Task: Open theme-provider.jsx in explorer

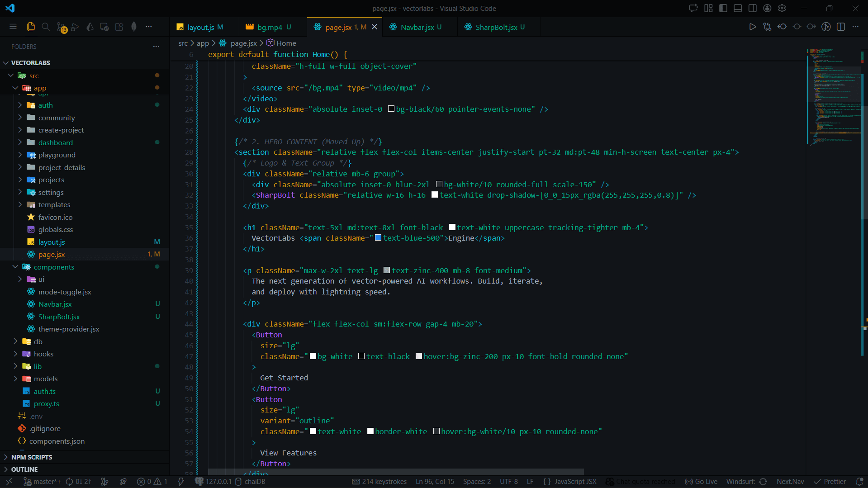Action: (x=69, y=329)
